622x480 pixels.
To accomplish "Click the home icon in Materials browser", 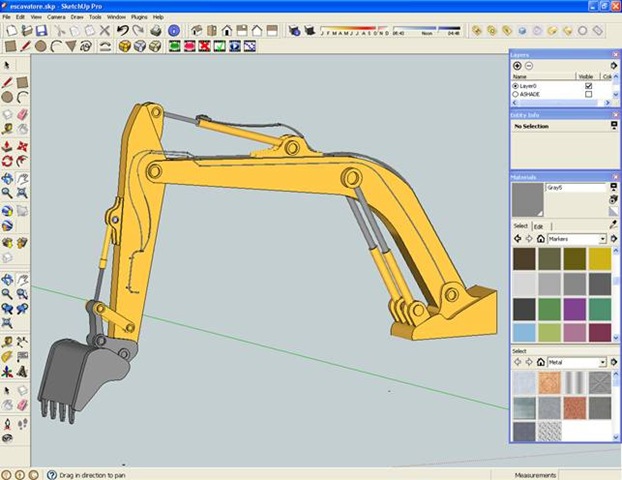I will (540, 239).
